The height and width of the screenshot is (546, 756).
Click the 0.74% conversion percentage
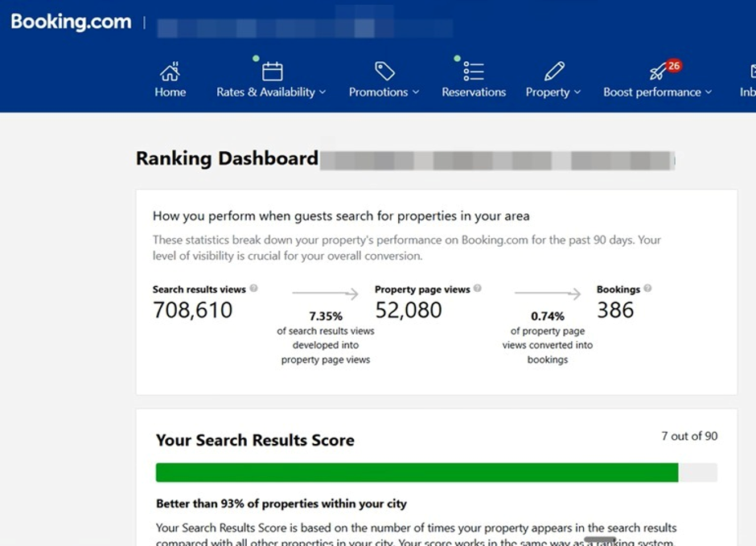pyautogui.click(x=548, y=316)
